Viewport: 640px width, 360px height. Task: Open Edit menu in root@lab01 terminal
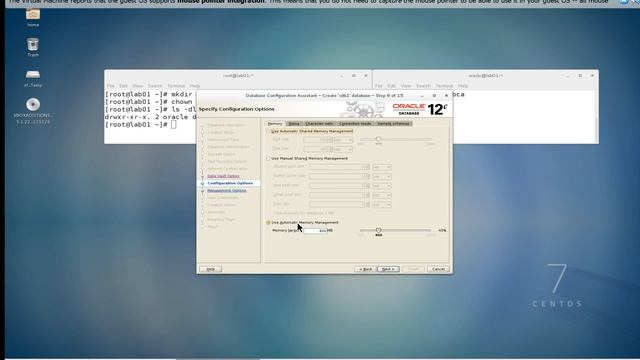tap(123, 86)
